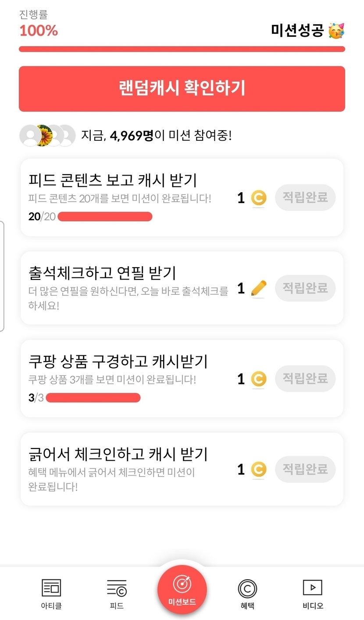This screenshot has width=364, height=620.
Task: Tap 적립완료 button for 피드 콘텐츠 mission
Action: coord(305,197)
